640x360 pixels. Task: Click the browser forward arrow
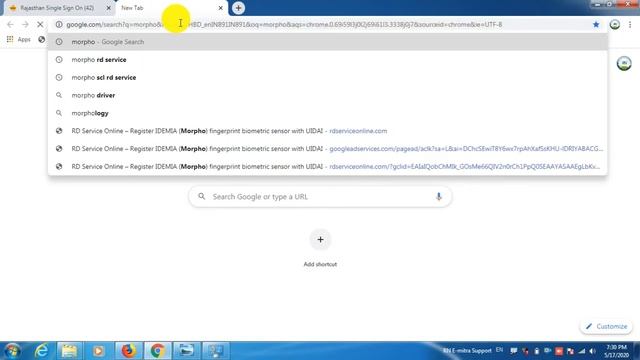point(25,24)
